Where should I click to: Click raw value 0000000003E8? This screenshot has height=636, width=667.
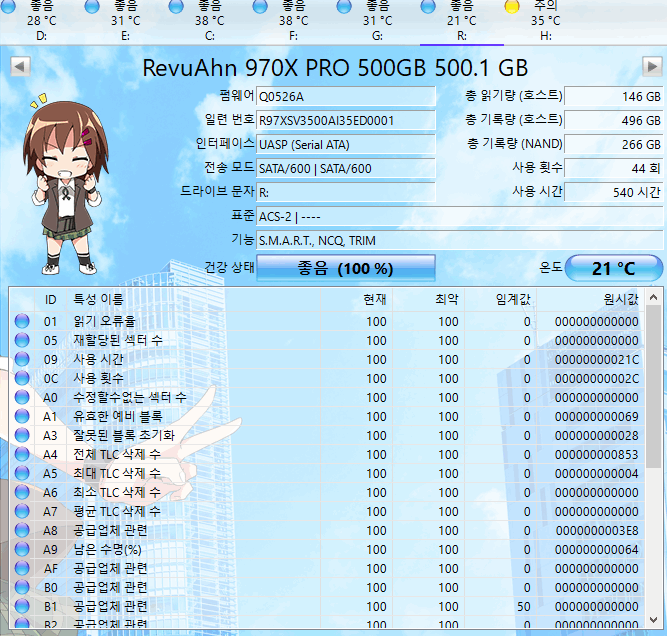point(597,530)
